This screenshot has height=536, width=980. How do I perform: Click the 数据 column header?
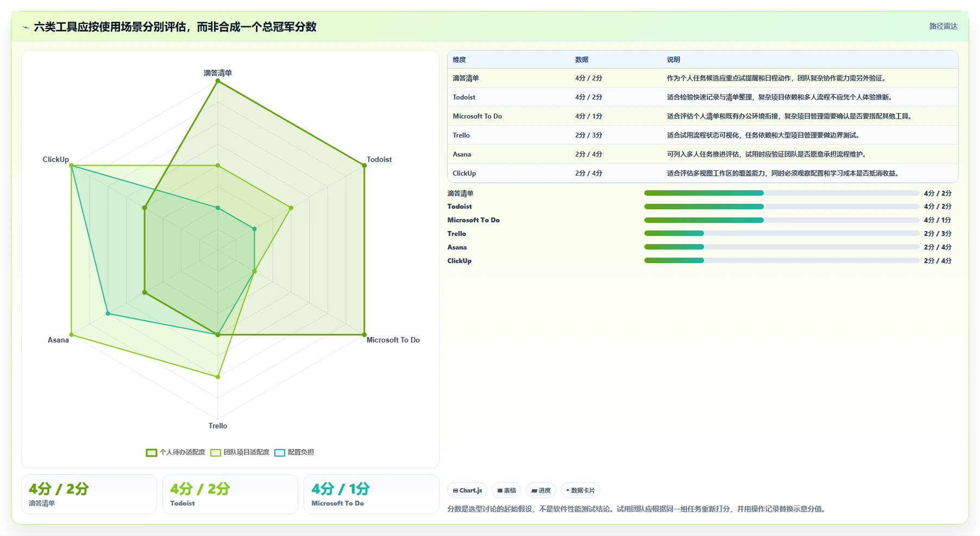point(582,60)
